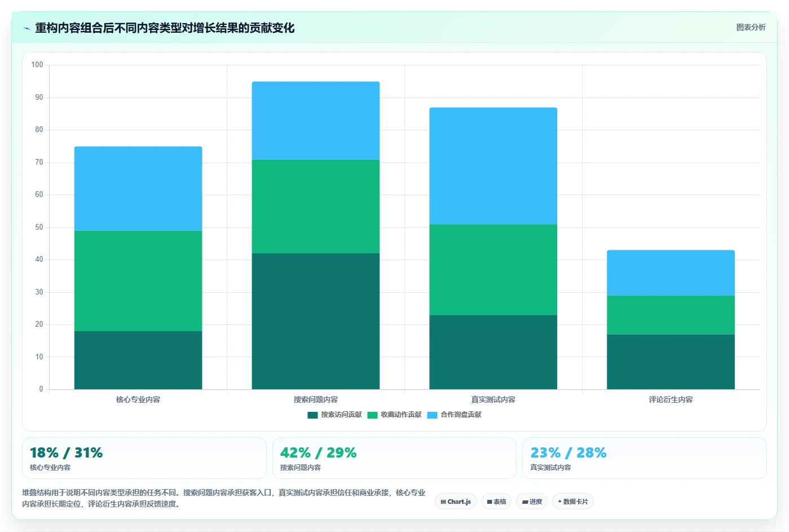The image size is (789, 532).
Task: Click the 真实测试内容 x-axis label
Action: tap(493, 399)
